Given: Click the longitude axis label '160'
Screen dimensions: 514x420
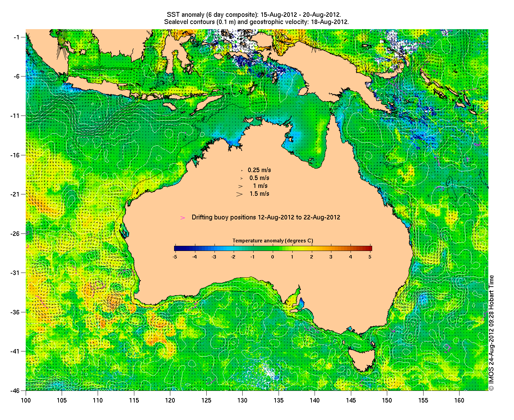Looking at the screenshot, I should (x=459, y=400).
